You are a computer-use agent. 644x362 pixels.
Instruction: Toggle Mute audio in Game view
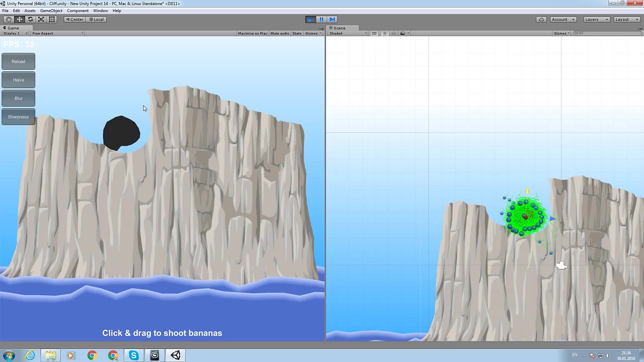[x=280, y=33]
